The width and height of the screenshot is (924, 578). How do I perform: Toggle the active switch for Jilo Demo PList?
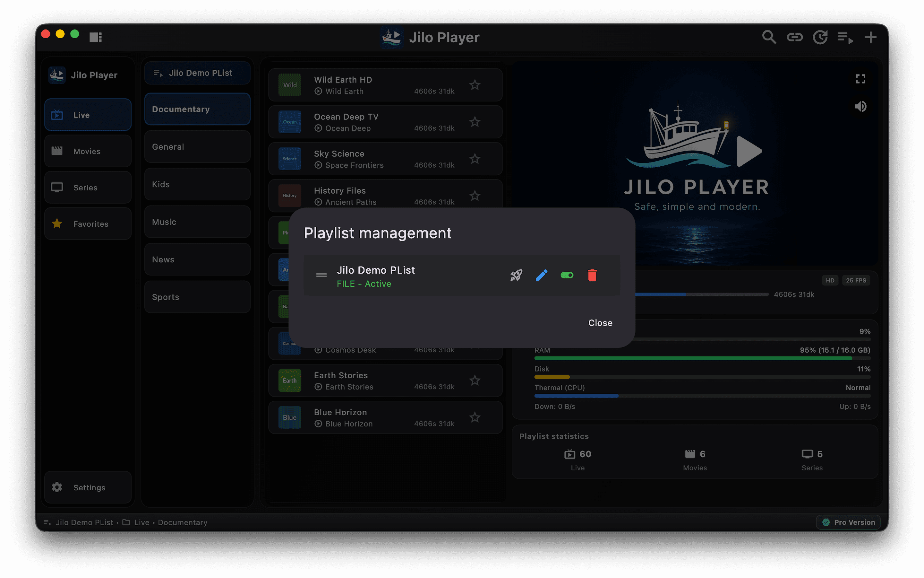[567, 275]
